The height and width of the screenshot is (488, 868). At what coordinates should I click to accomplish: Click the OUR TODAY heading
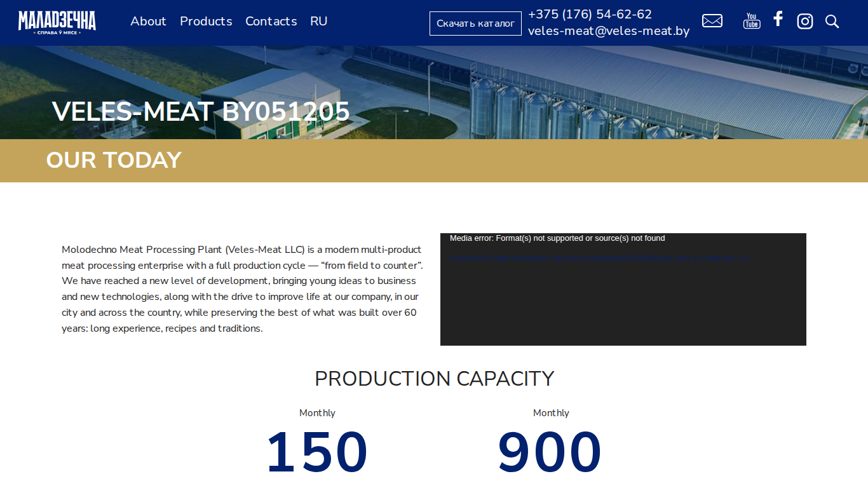tap(114, 160)
